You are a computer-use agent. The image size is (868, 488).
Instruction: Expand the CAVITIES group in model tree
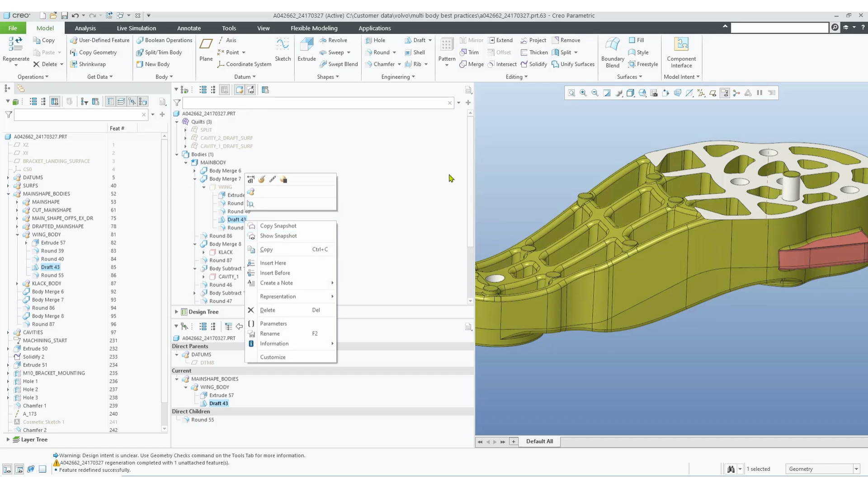pos(8,333)
